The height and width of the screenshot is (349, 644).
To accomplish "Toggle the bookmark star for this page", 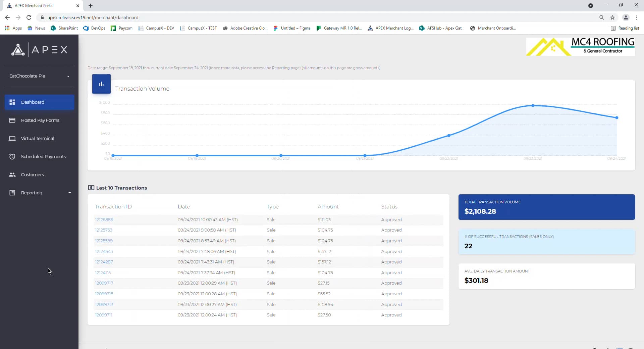I will [x=613, y=17].
